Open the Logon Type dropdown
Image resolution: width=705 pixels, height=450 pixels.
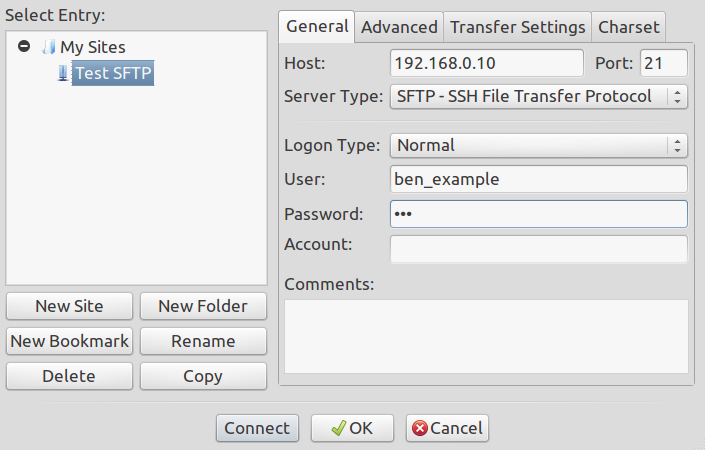(x=538, y=145)
